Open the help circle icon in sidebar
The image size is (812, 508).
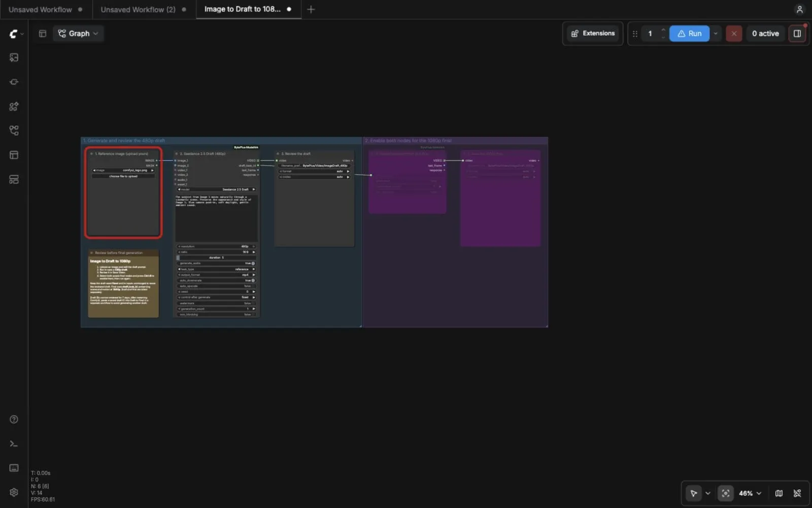pos(14,420)
